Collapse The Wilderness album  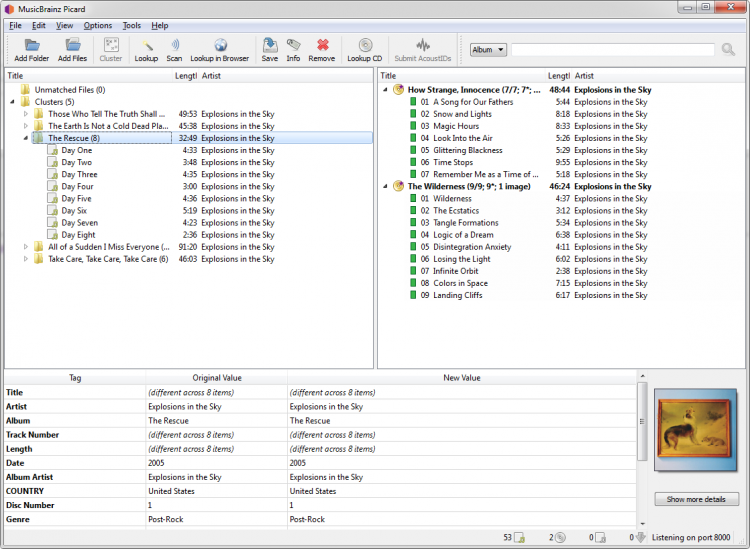coord(385,186)
